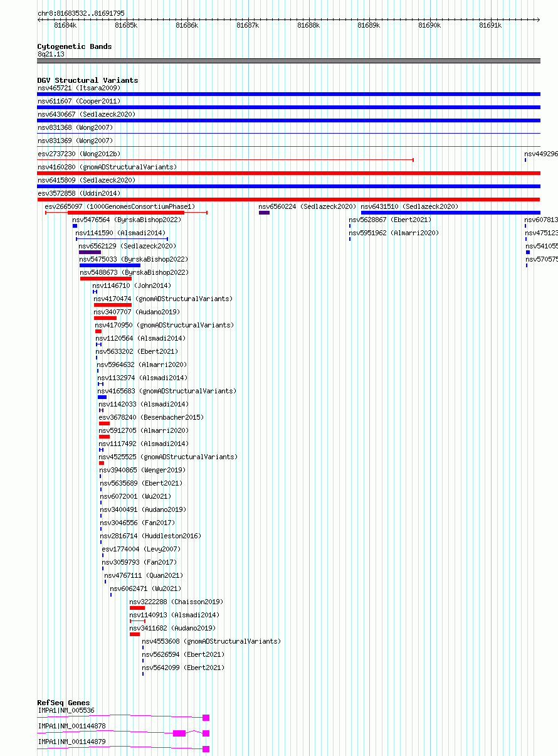Click nsv4553608 gnomAD variant label
The width and height of the screenshot is (558, 756).
[211, 641]
